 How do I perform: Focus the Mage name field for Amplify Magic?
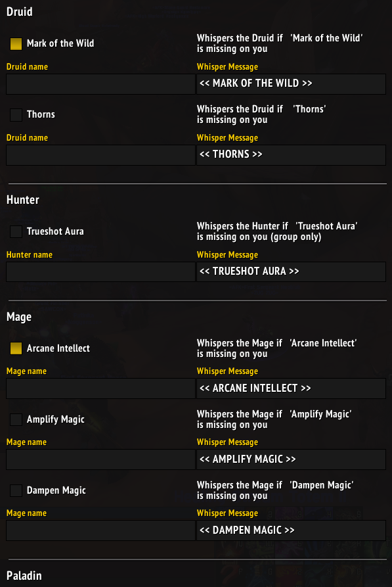click(100, 459)
